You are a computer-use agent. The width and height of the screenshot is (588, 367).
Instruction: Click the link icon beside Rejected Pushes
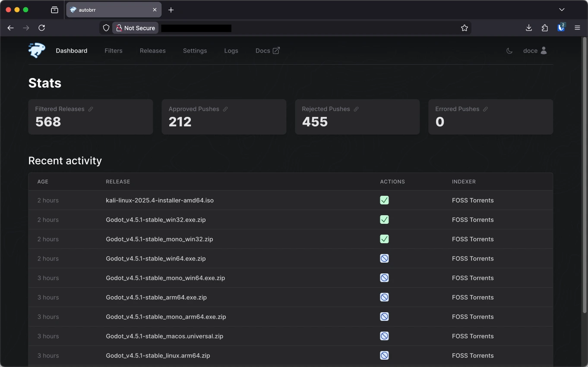click(x=356, y=109)
